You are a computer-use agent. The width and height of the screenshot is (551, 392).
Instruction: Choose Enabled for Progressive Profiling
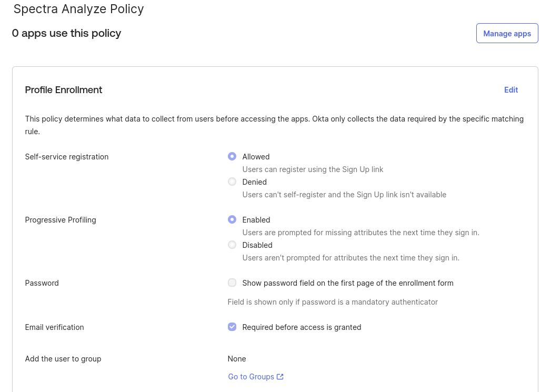[232, 219]
